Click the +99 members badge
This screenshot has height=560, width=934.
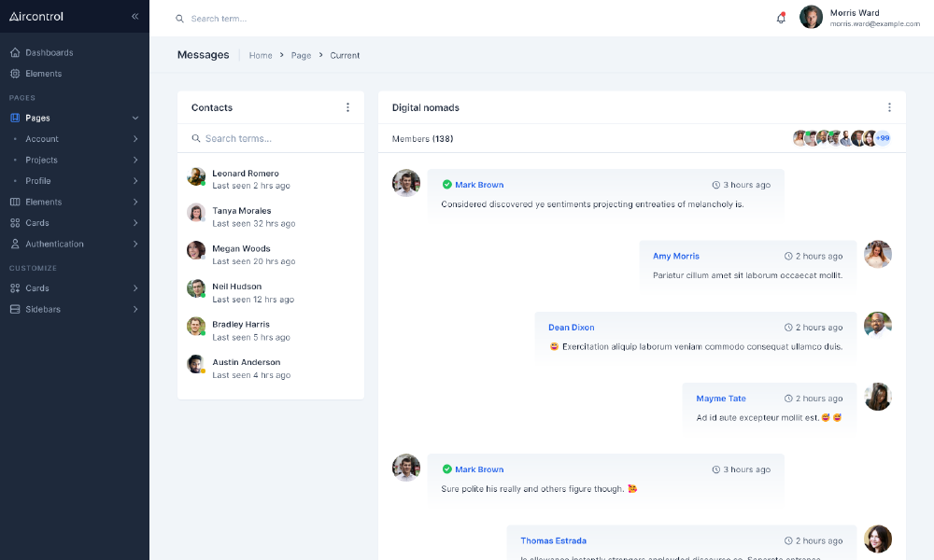[x=882, y=138]
